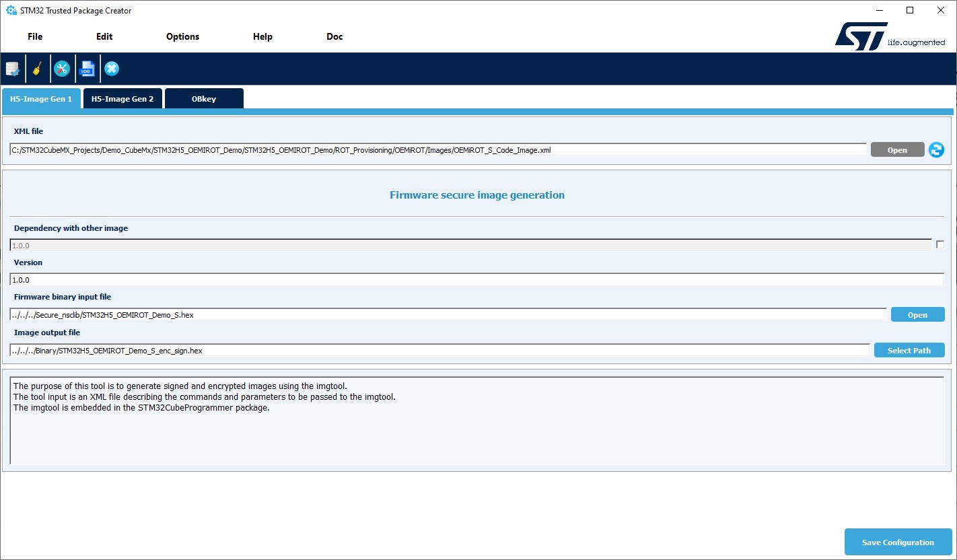Click the STM32 Trusted Package Creator title icon
Viewport: 957px width, 560px height.
(x=11, y=11)
